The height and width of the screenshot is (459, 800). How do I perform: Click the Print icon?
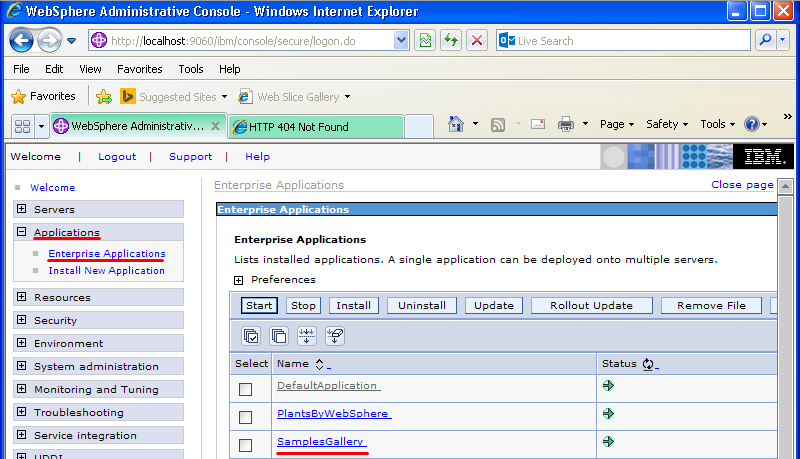point(565,124)
